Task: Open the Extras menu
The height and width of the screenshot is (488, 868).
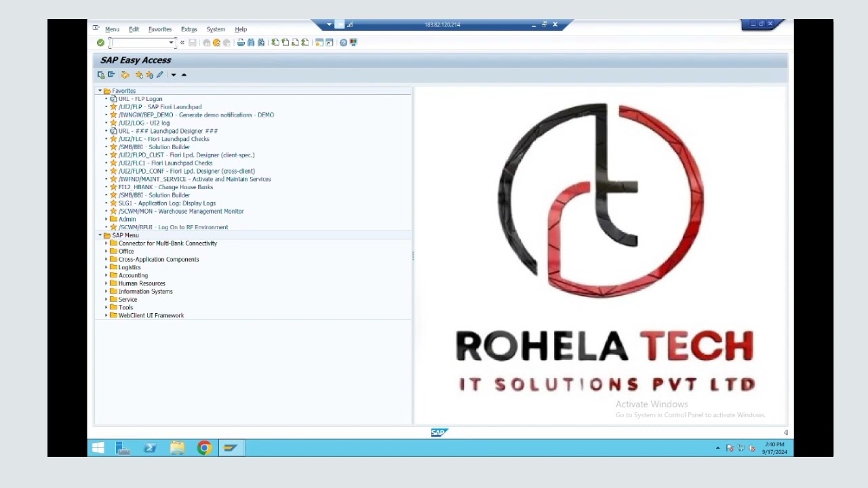Action: (x=189, y=29)
